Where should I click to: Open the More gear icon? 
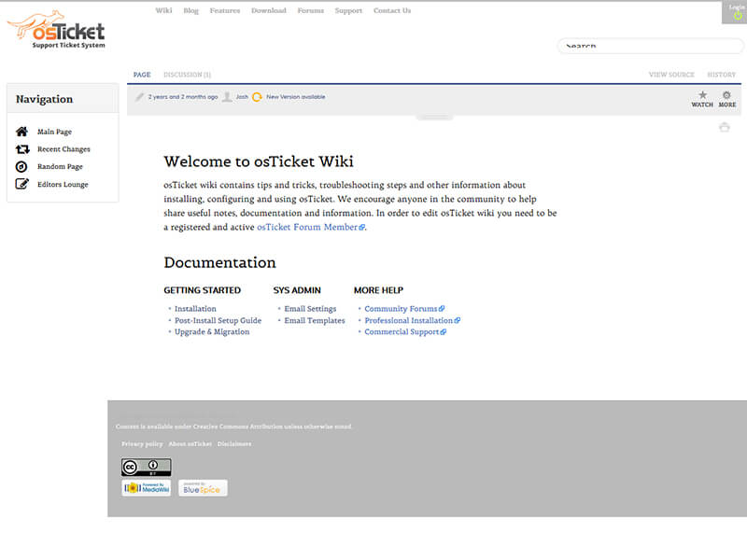coord(726,95)
